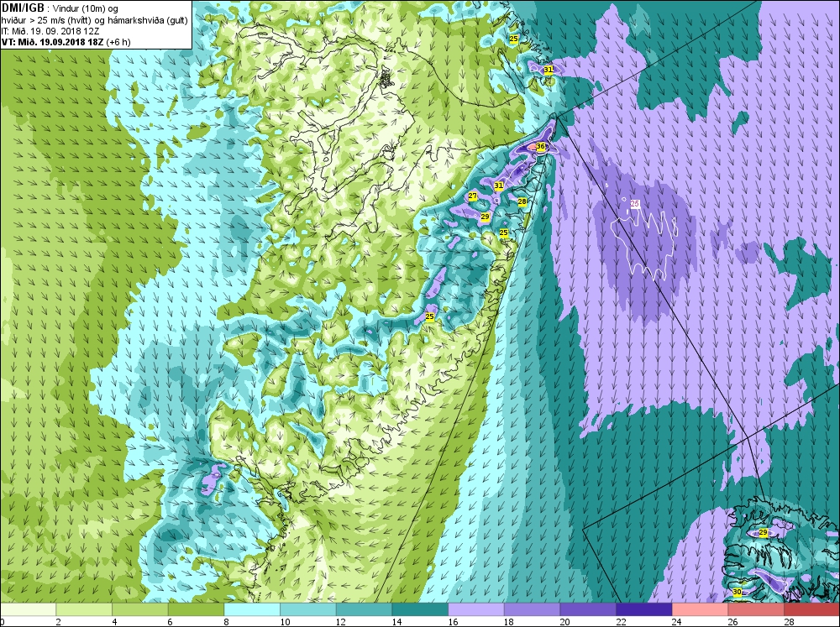Select the light lavender 16–18 legend swatch

coord(475,609)
